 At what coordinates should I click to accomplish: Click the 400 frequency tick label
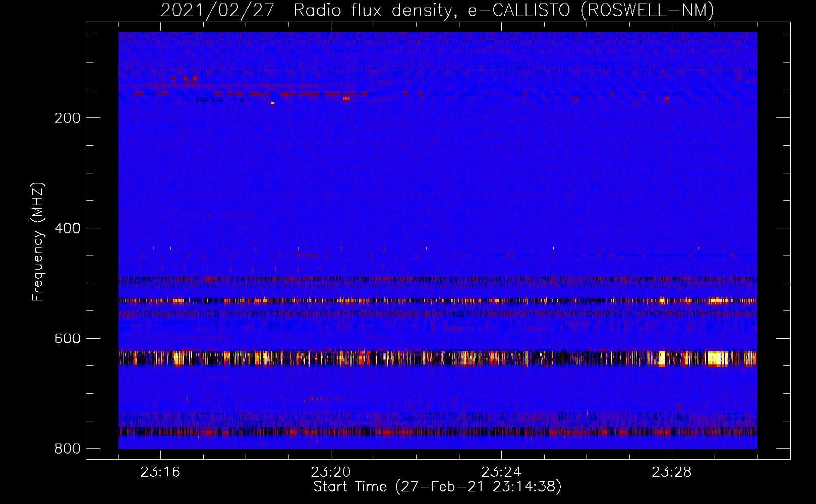coord(68,228)
